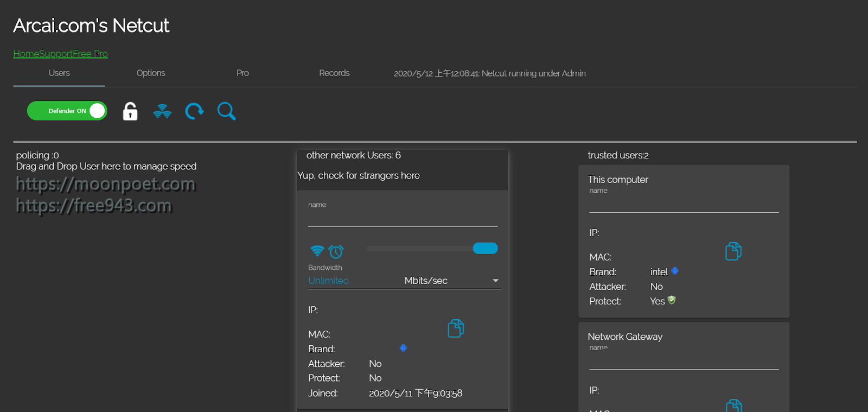Open the Records tab
Screen dimensions: 868x412
(334, 73)
